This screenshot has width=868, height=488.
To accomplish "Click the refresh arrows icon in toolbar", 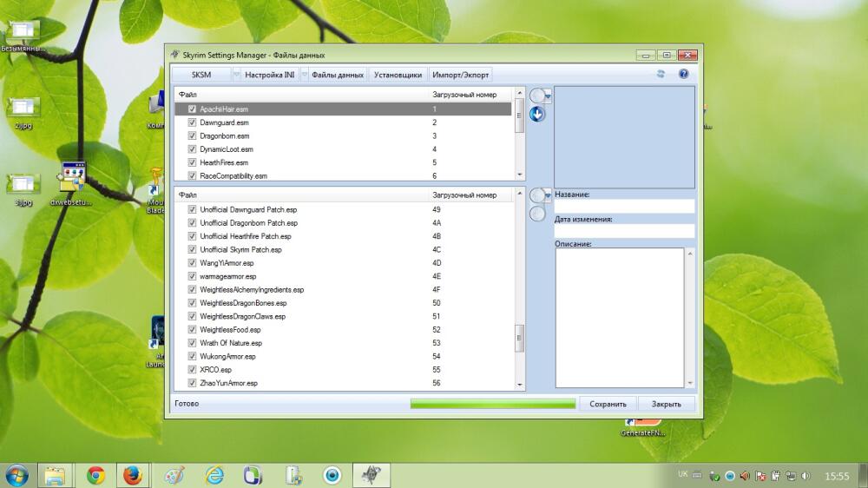I will coord(661,74).
